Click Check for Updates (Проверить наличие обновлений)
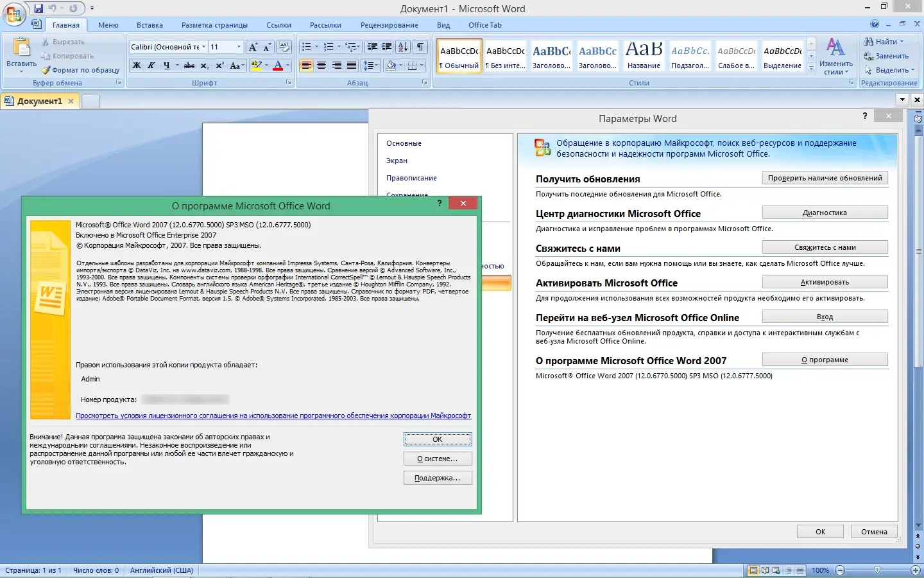924x578 pixels. [825, 178]
